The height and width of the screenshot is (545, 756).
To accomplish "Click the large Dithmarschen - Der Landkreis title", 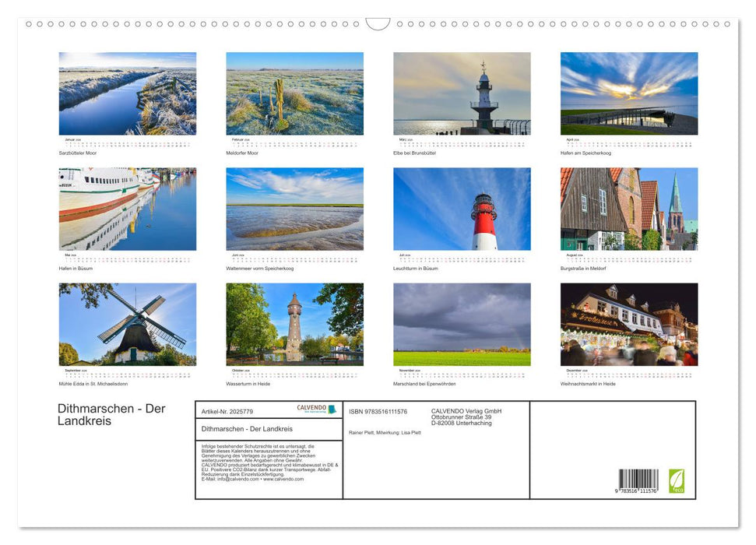I will 111,415.
